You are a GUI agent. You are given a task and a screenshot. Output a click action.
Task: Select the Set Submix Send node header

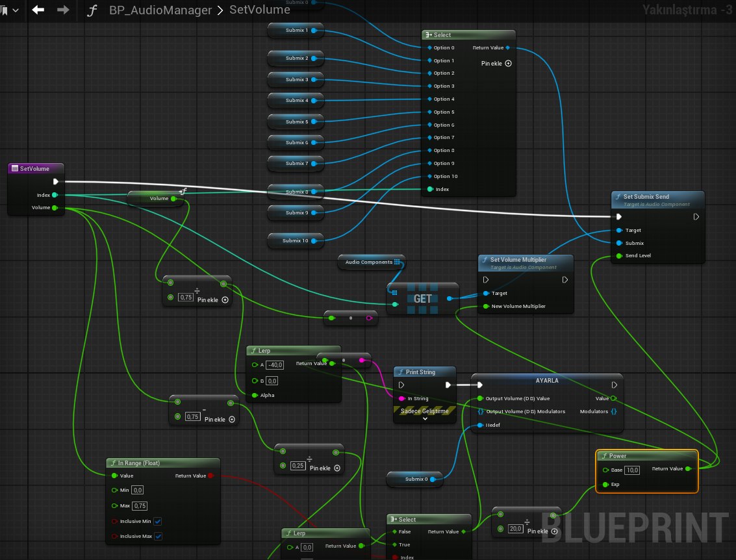[x=657, y=200]
